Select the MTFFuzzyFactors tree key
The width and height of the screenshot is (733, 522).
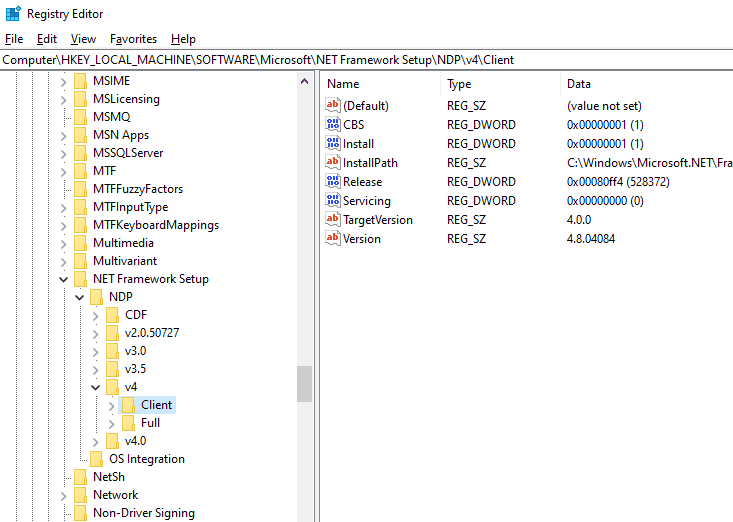pyautogui.click(x=138, y=189)
